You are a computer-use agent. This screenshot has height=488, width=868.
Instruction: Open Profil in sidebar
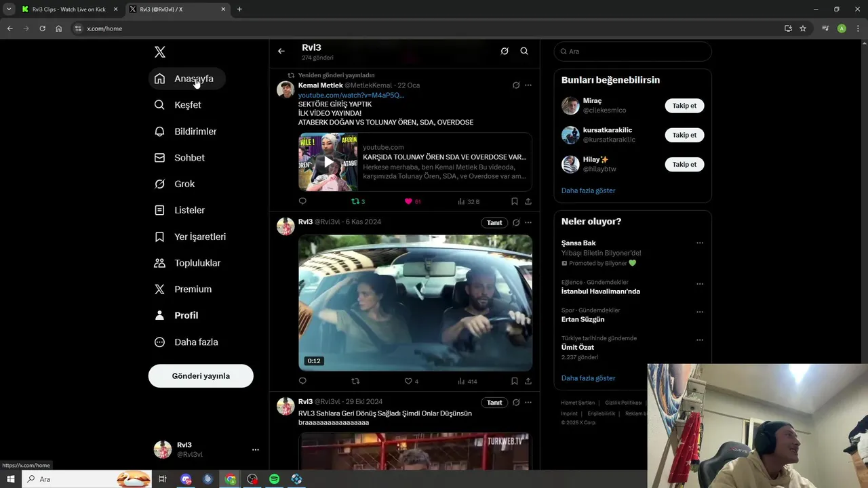(176, 316)
